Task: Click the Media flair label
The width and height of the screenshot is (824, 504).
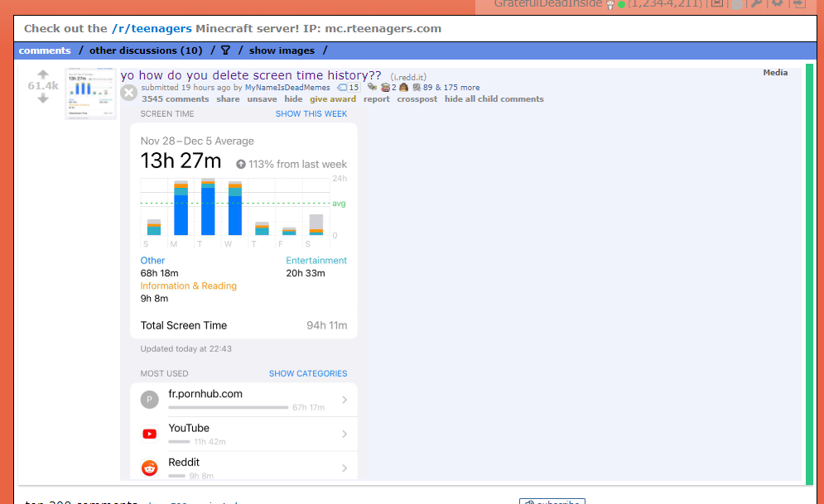Action: (775, 73)
